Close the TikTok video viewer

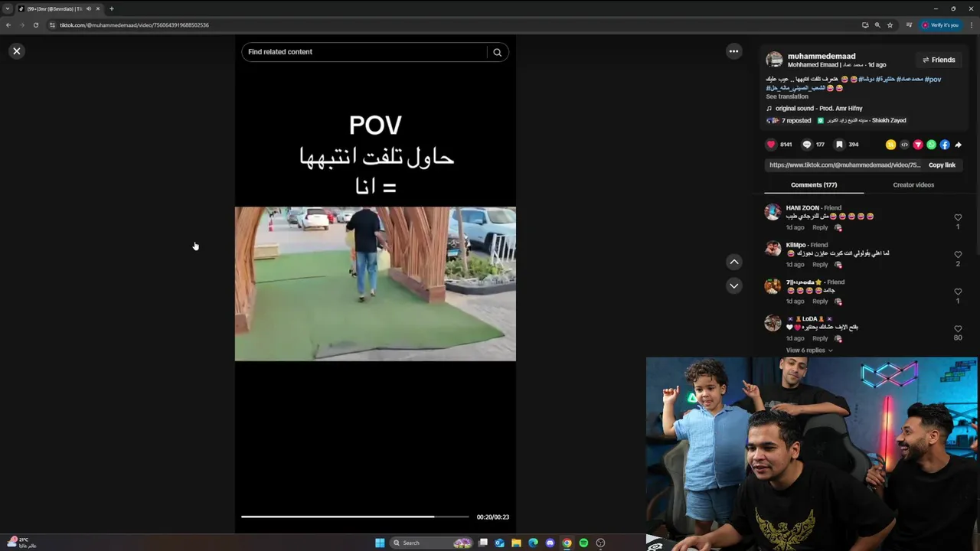coord(17,51)
